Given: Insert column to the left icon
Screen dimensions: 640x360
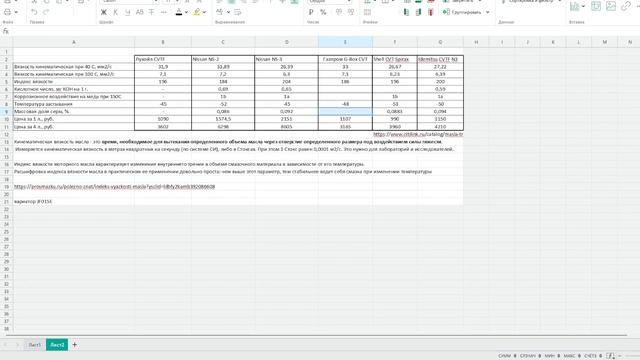Looking at the screenshot, I should (x=407, y=13).
